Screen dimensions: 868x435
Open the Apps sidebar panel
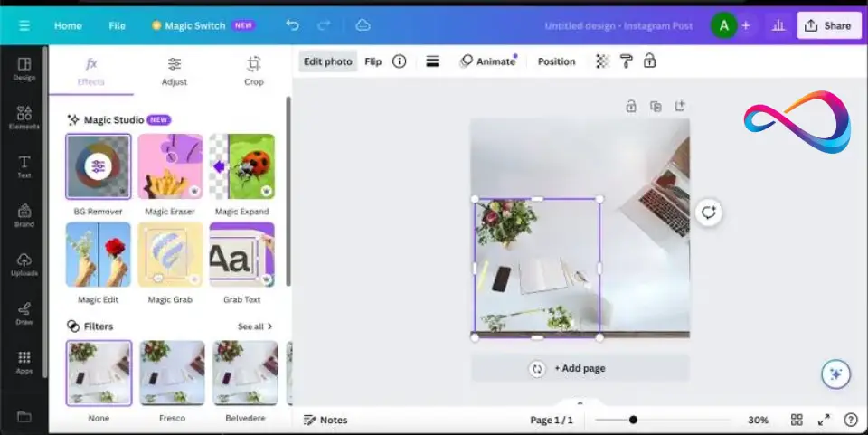(x=24, y=362)
